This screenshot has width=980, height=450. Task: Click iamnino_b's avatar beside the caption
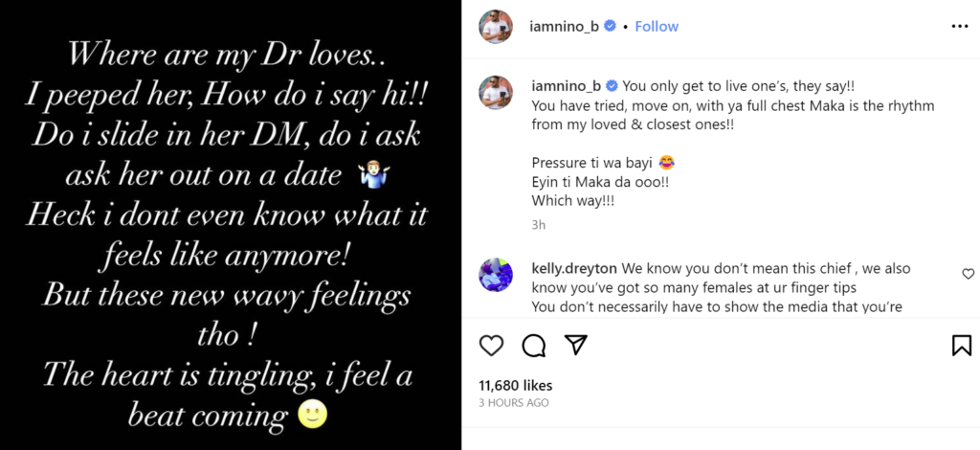[497, 93]
